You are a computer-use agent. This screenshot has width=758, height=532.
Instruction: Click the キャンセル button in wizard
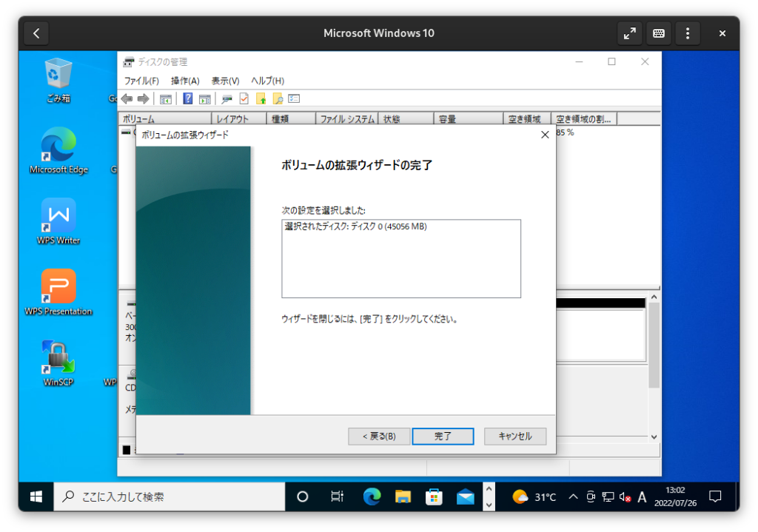pyautogui.click(x=514, y=437)
